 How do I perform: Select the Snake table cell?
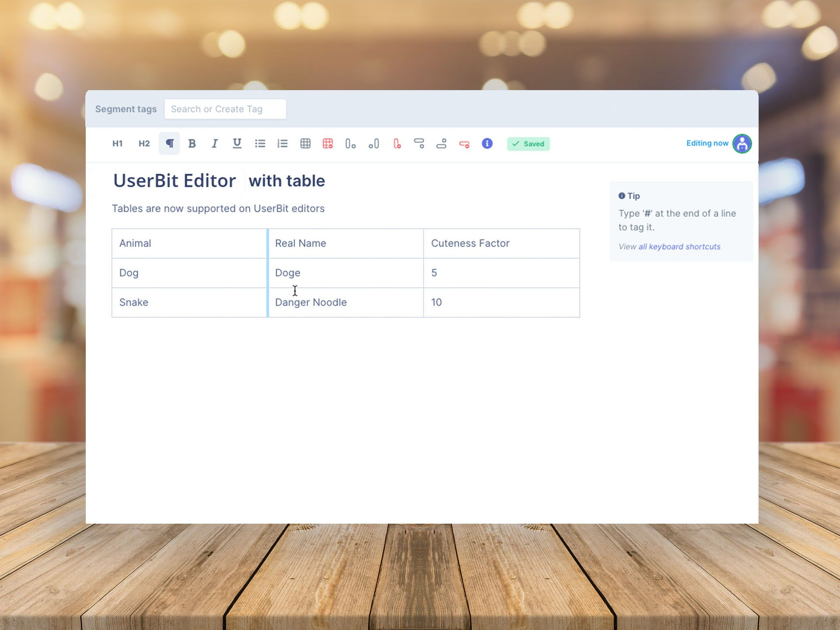click(x=189, y=302)
